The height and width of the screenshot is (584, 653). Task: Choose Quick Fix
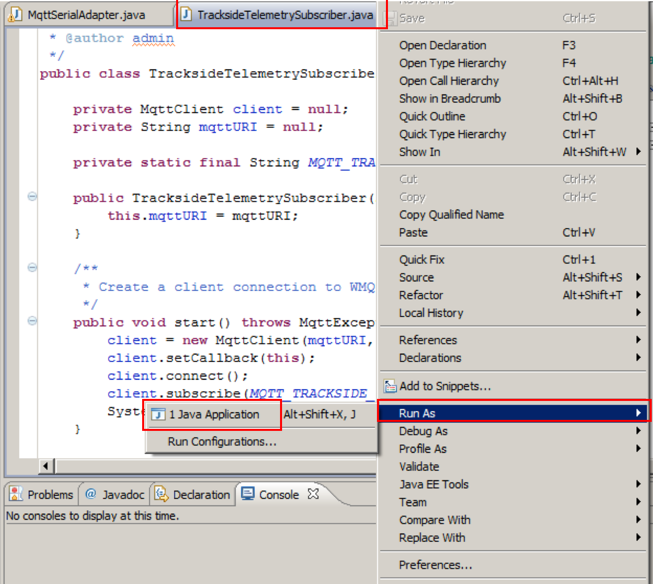(513, 260)
